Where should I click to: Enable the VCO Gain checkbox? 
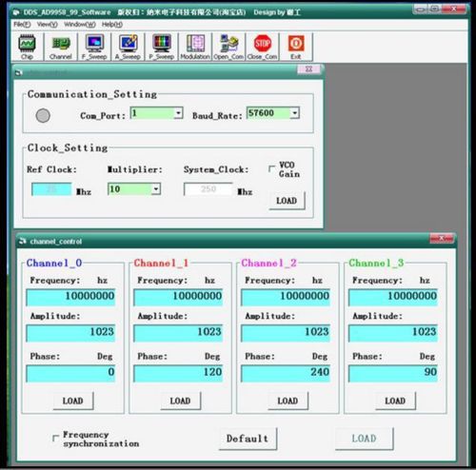pyautogui.click(x=271, y=168)
